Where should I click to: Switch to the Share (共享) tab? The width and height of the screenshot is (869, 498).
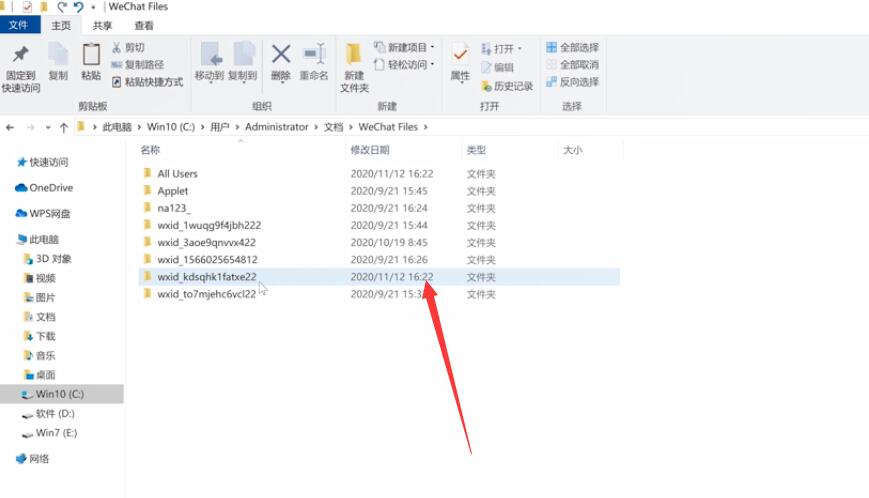tap(102, 25)
